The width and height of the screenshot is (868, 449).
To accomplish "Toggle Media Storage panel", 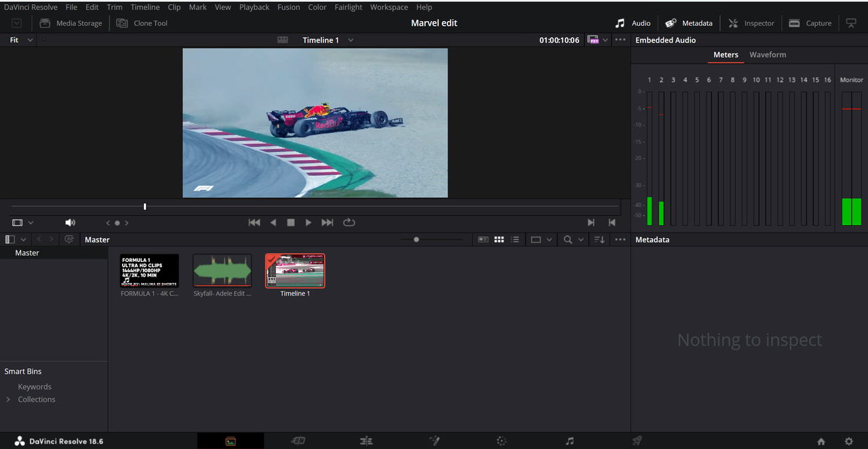I will [x=71, y=23].
